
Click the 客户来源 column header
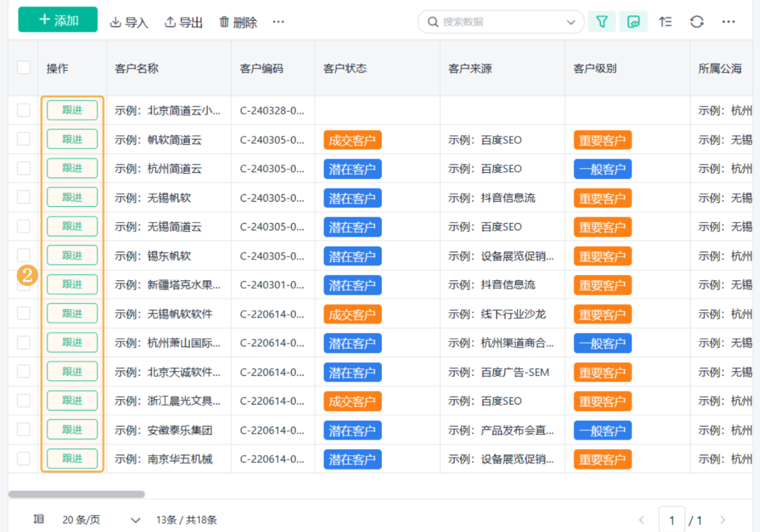470,68
